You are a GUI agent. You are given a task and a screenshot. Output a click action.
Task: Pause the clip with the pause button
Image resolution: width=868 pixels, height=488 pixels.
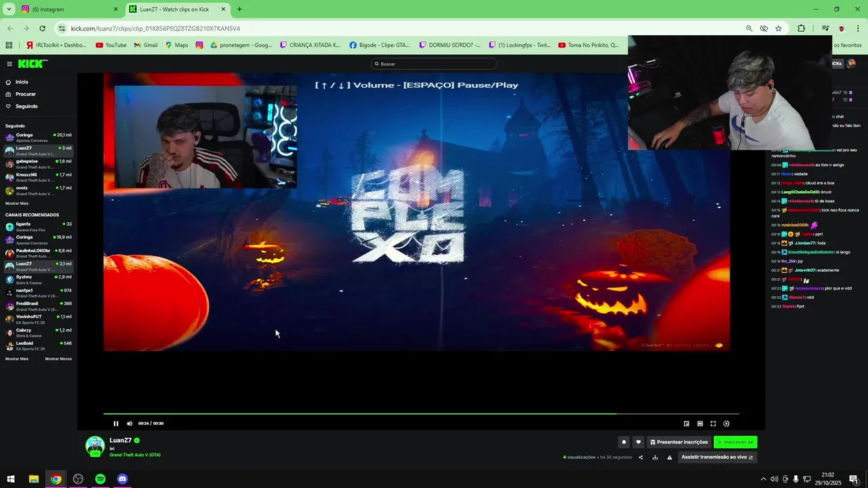(116, 424)
